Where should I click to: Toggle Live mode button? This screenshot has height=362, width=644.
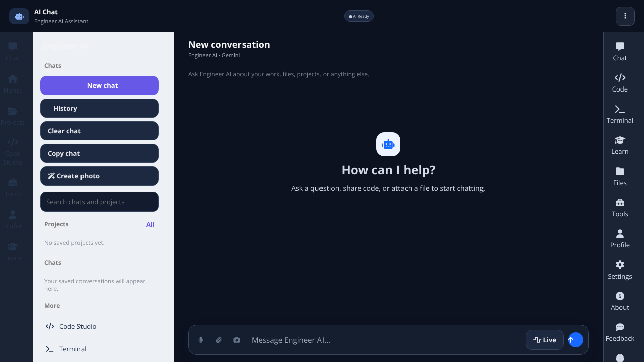545,340
